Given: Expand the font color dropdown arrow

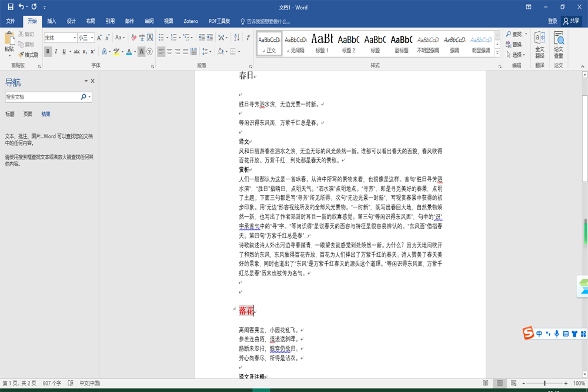Looking at the screenshot, I should [135, 53].
